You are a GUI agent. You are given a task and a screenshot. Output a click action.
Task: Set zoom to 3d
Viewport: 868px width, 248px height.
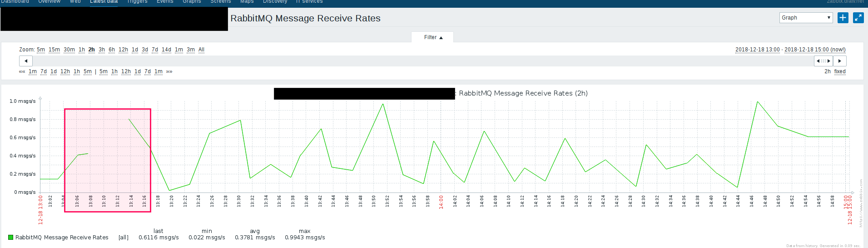click(145, 50)
